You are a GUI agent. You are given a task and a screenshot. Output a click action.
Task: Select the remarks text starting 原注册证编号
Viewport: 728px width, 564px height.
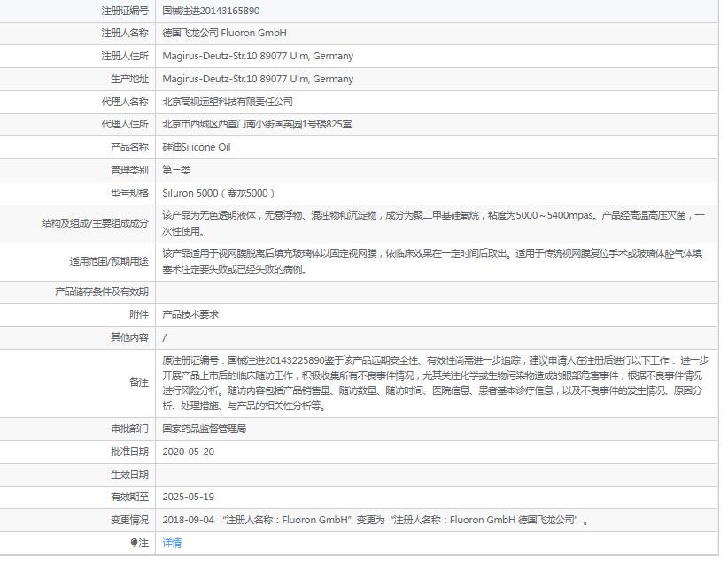coord(436,383)
